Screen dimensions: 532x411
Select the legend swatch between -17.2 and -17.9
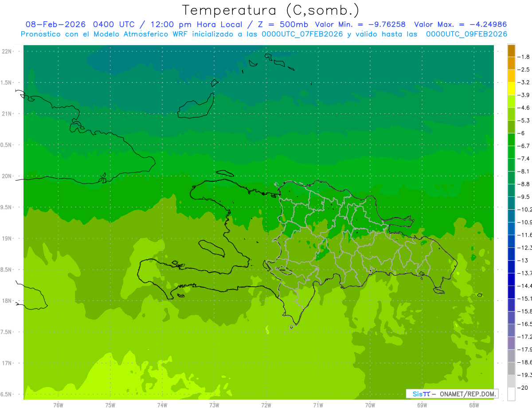(512, 343)
